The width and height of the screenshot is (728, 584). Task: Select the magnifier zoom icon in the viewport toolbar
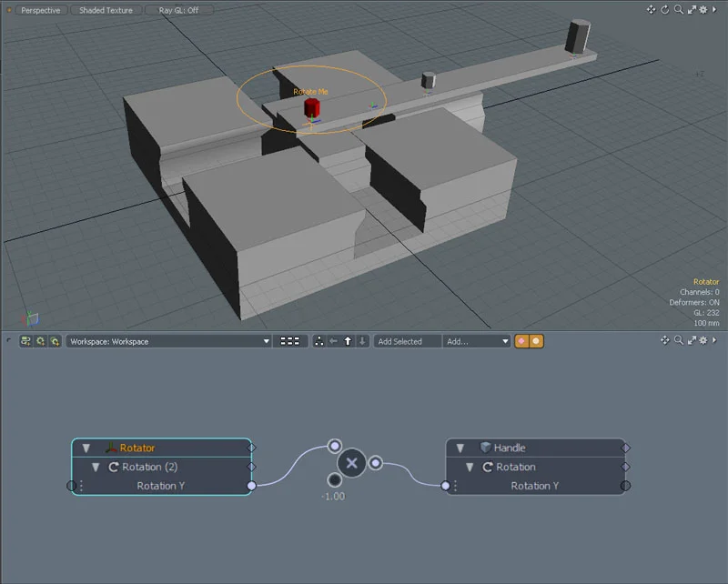(678, 9)
